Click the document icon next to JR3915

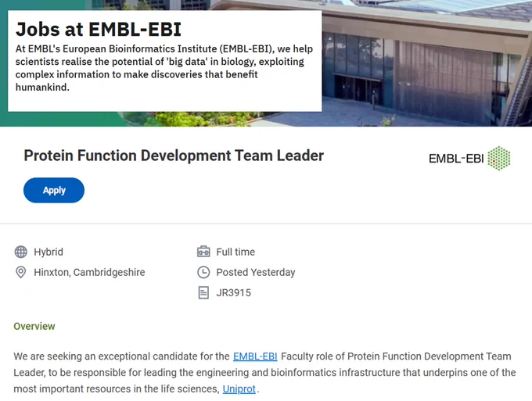tap(203, 293)
